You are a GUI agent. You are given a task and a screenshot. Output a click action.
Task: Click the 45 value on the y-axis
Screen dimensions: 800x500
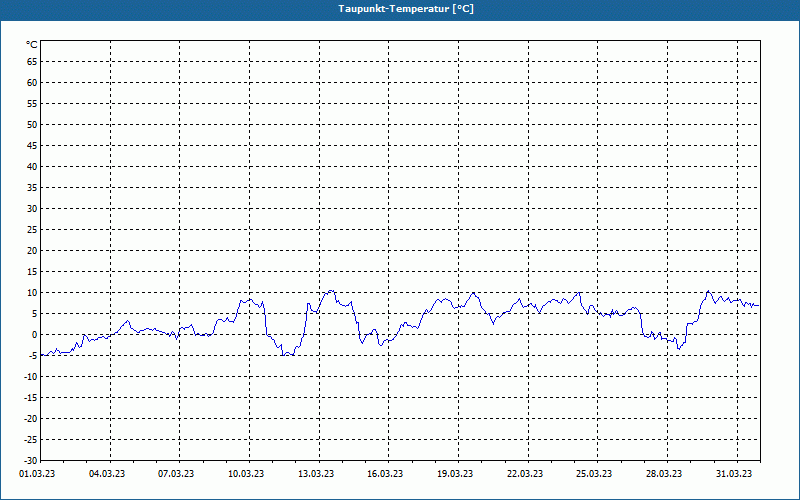click(x=32, y=145)
